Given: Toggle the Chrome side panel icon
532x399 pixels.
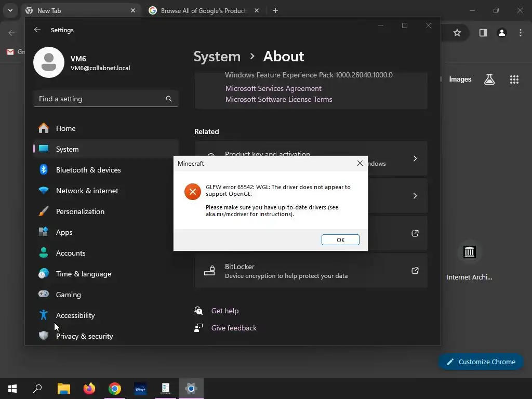Looking at the screenshot, I should (x=483, y=33).
